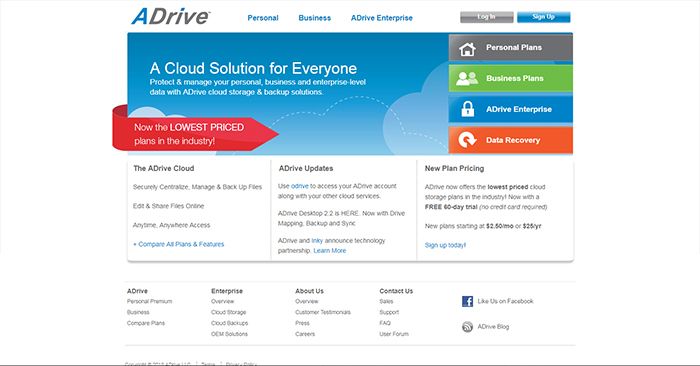Image resolution: width=700 pixels, height=366 pixels.
Task: Click the recovery arrow icon on Data Recovery
Action: [x=467, y=140]
